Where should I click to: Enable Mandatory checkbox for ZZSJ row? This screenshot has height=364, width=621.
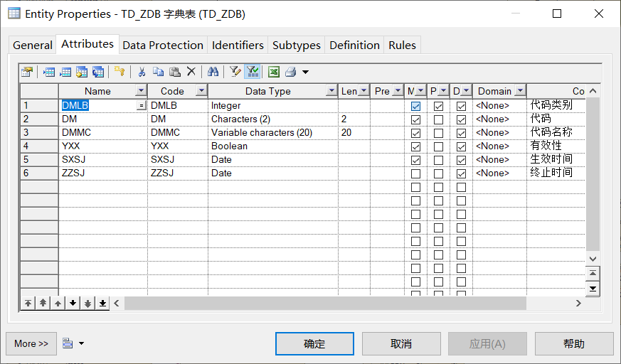[x=415, y=173]
